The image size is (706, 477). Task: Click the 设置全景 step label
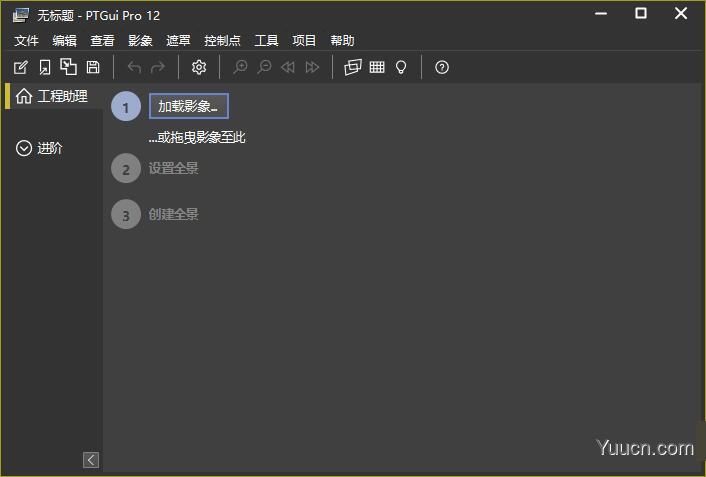point(173,168)
